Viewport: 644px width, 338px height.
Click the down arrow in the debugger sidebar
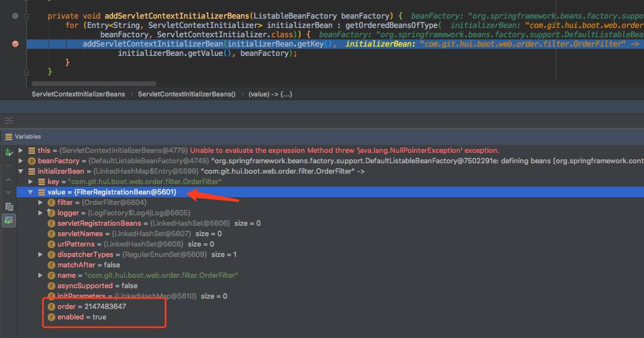click(9, 193)
